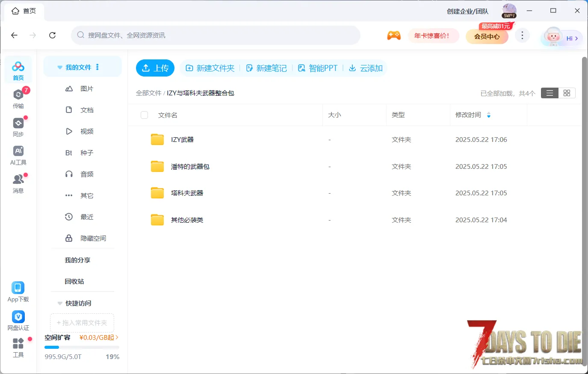Click the storage usage progress bar
This screenshot has width=588, height=374.
tap(82, 347)
